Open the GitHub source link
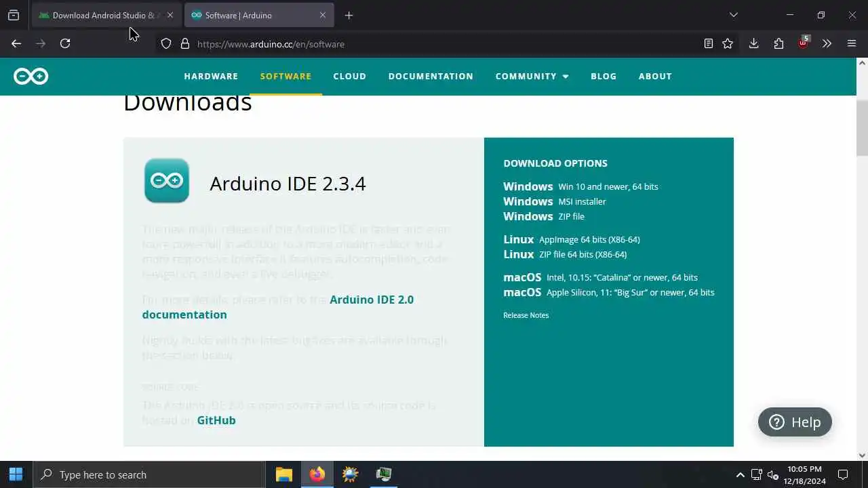The width and height of the screenshot is (868, 488). click(x=216, y=420)
